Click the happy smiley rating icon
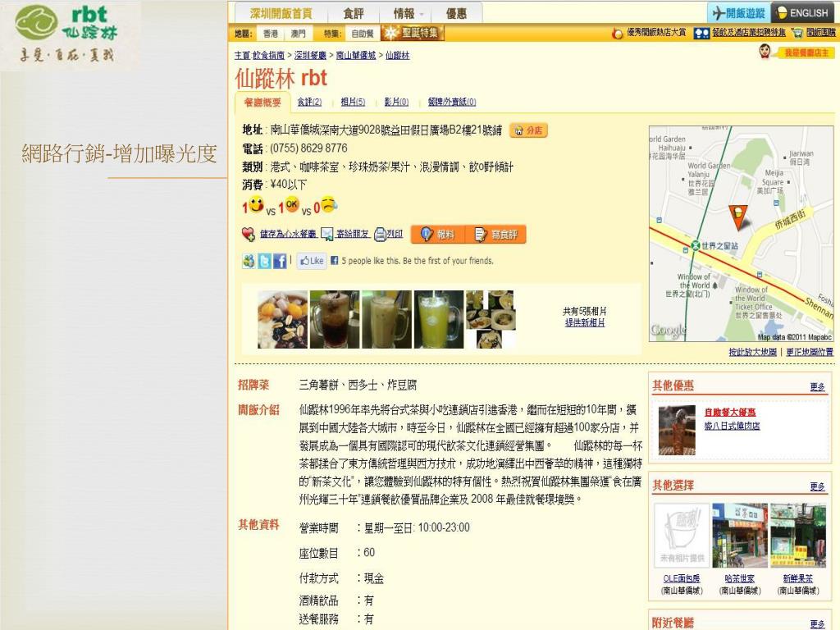 pyautogui.click(x=256, y=204)
